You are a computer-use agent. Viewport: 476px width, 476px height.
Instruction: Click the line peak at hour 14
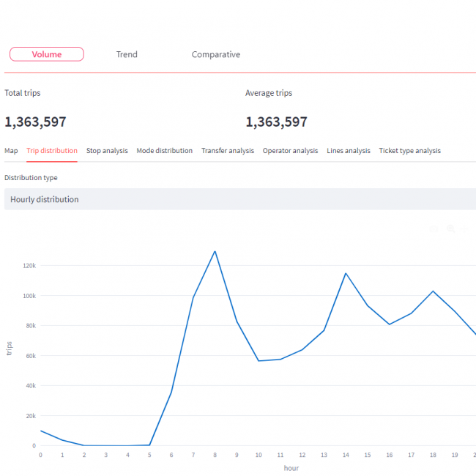coord(346,273)
